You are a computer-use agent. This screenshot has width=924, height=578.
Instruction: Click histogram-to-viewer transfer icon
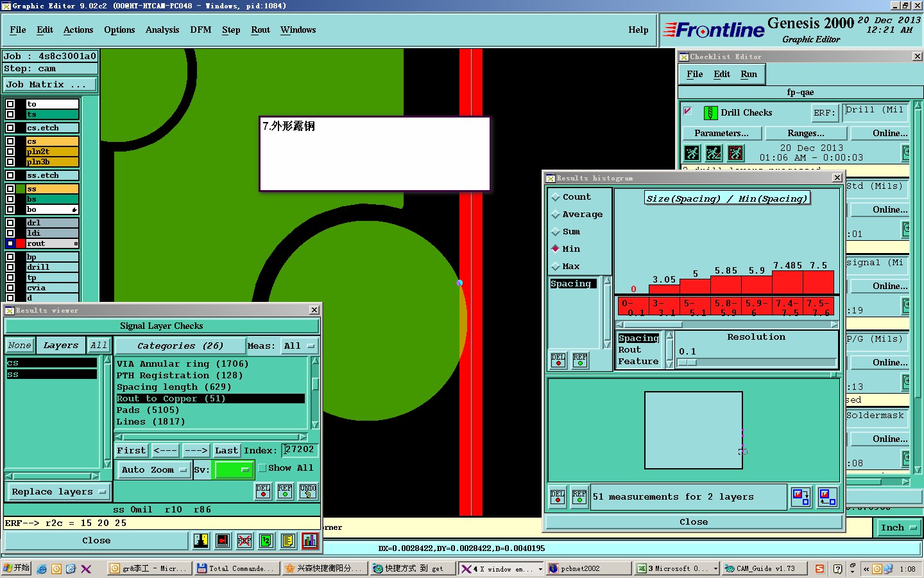point(801,497)
